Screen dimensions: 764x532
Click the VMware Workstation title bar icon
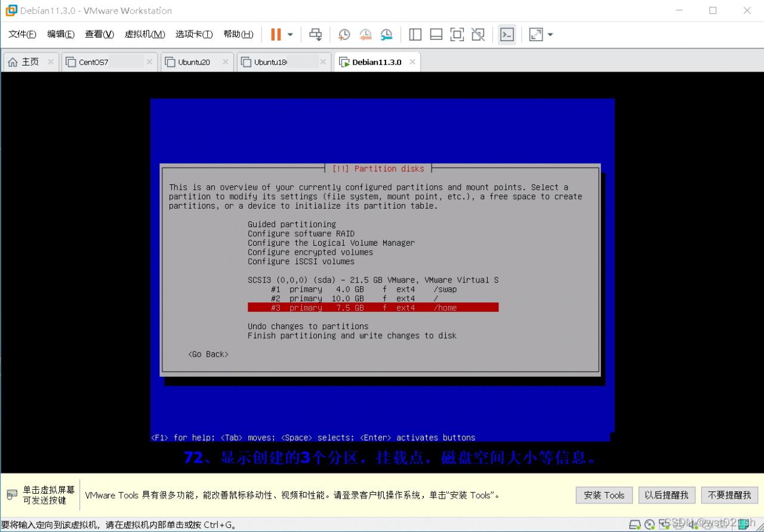(x=11, y=11)
